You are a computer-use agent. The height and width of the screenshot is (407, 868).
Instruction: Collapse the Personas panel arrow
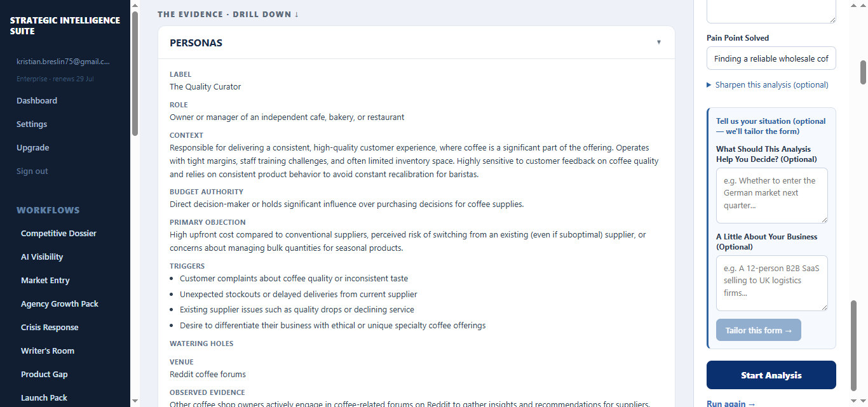click(659, 43)
